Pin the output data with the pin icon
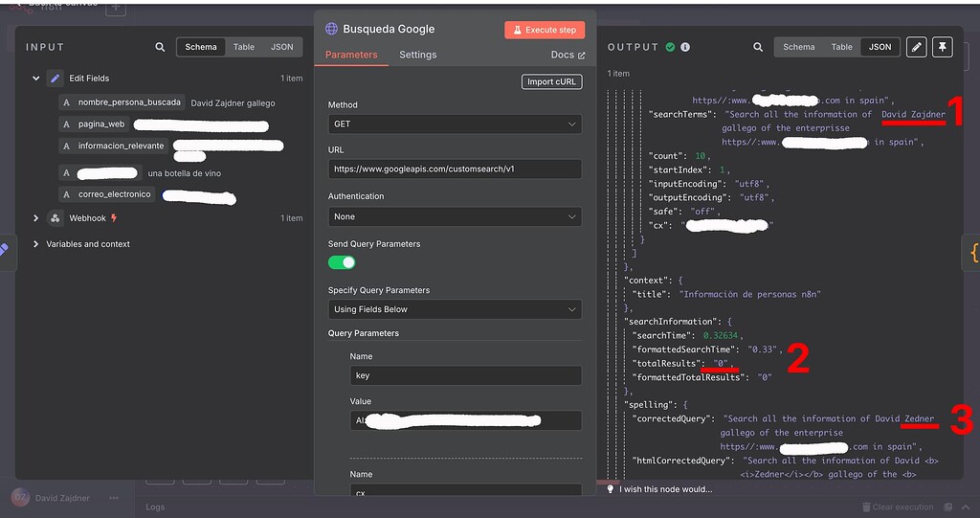Image resolution: width=980 pixels, height=518 pixels. coord(943,47)
